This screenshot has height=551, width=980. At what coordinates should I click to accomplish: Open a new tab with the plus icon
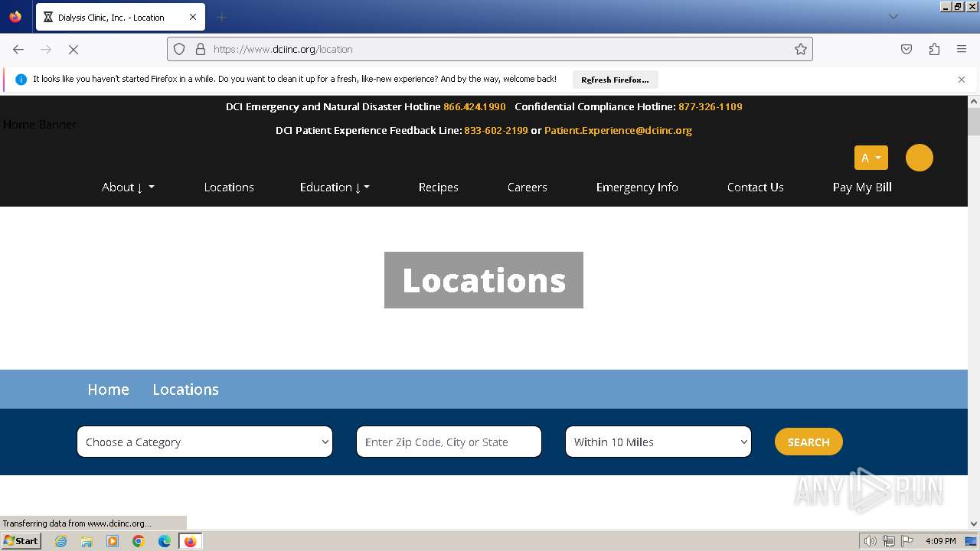tap(221, 17)
